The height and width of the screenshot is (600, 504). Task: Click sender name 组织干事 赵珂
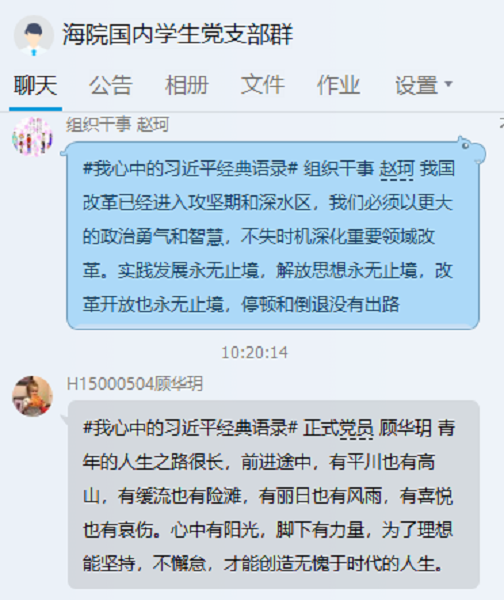pyautogui.click(x=117, y=124)
